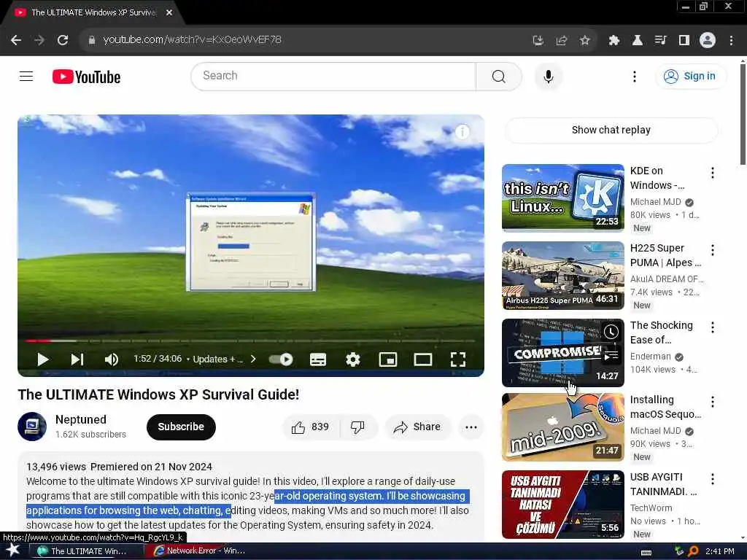The image size is (747, 560).
Task: Install app icon in address bar
Action: pos(538,41)
